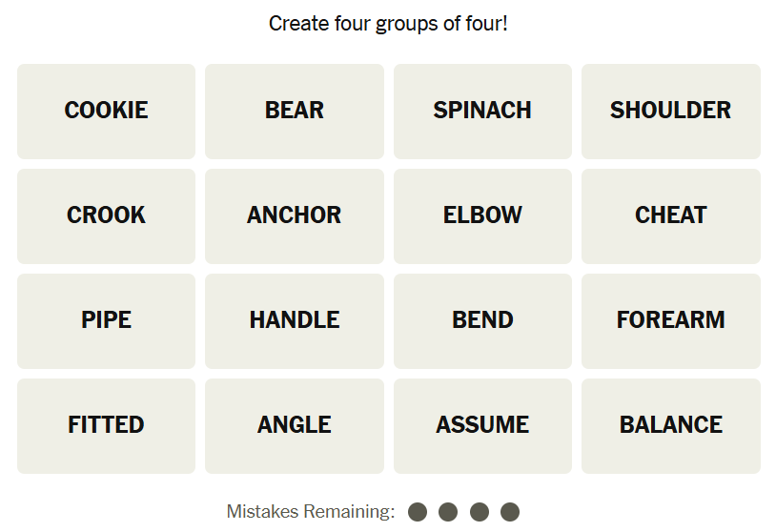Select the COOKIE word tile
Viewport: 776px width, 532px height.
point(106,111)
